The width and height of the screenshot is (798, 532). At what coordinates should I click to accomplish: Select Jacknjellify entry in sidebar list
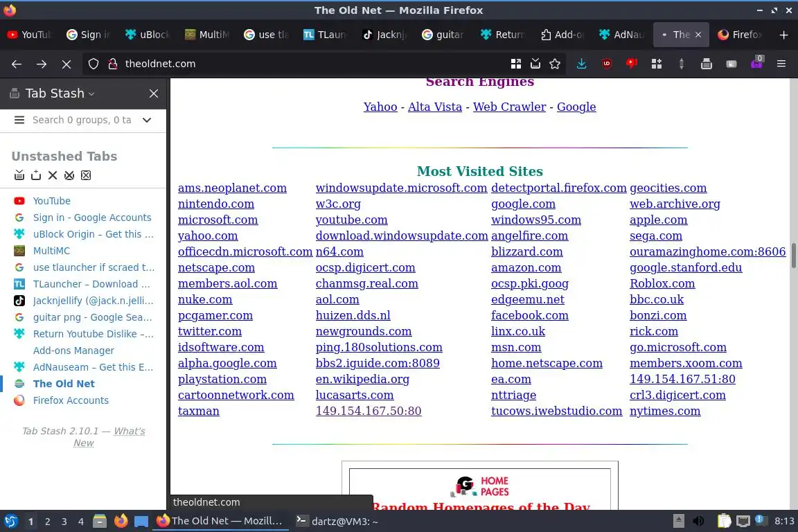point(93,301)
